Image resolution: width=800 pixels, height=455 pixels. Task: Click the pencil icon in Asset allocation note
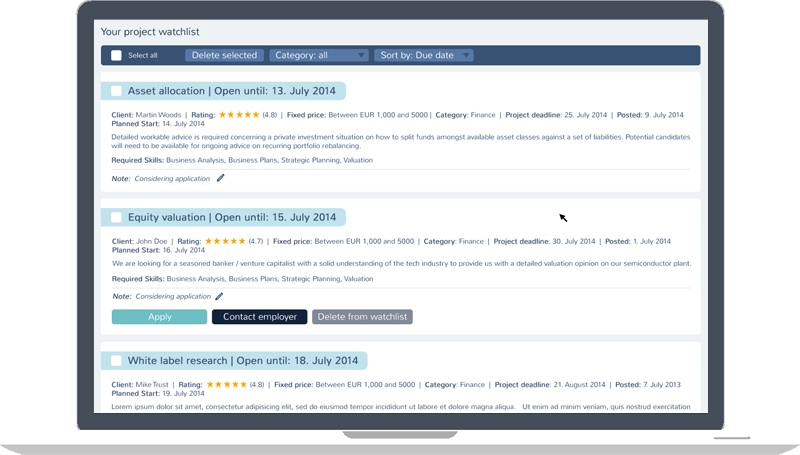(221, 179)
